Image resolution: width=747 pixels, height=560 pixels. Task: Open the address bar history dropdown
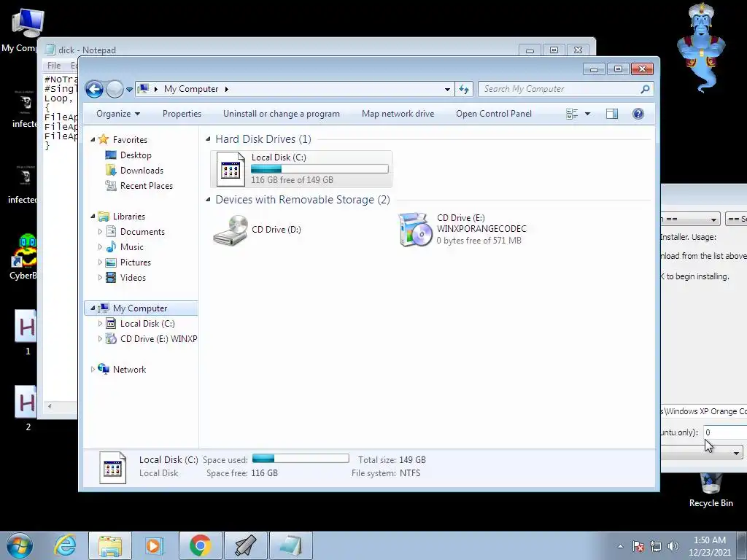[447, 89]
